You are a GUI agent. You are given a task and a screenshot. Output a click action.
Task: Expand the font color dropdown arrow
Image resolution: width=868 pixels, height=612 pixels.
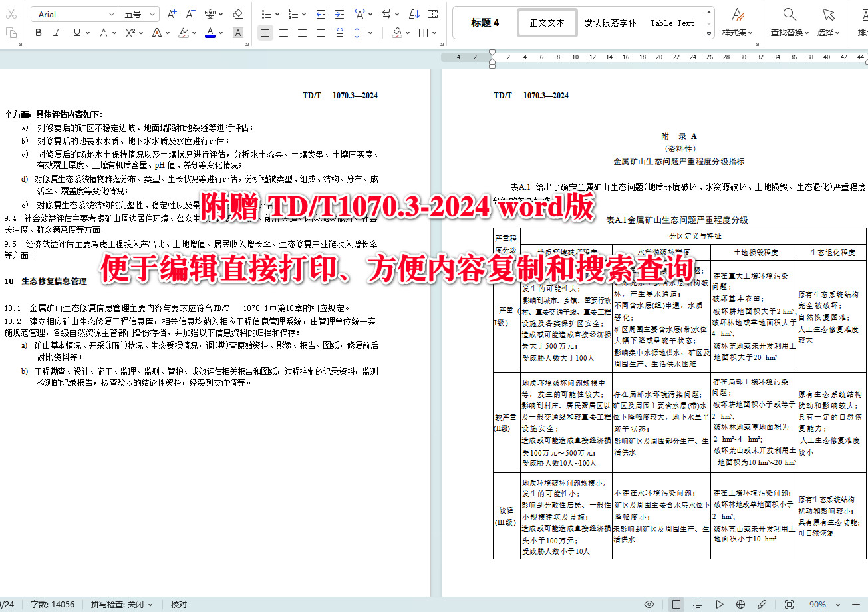[x=221, y=32]
